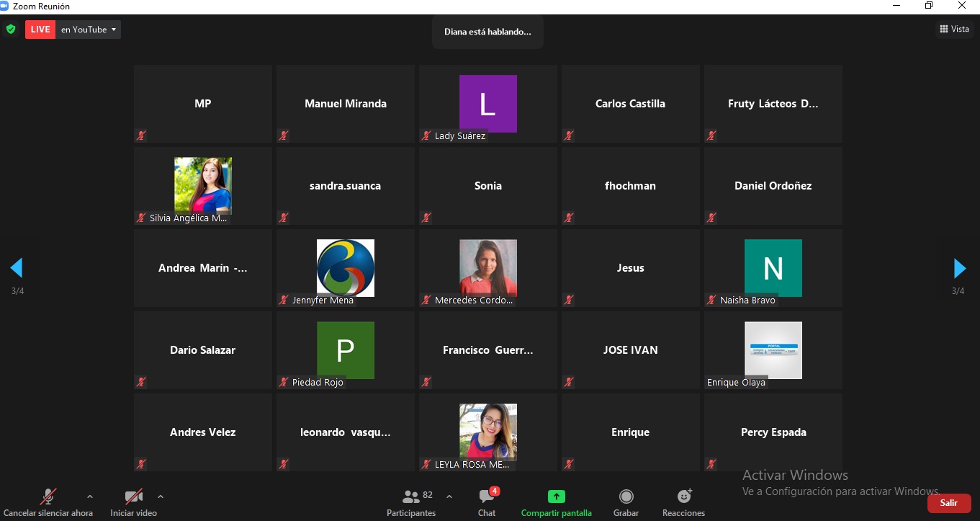Image resolution: width=980 pixels, height=521 pixels.
Task: Unmute microphone via Cancelar silenciar ahora
Action: pyautogui.click(x=48, y=503)
